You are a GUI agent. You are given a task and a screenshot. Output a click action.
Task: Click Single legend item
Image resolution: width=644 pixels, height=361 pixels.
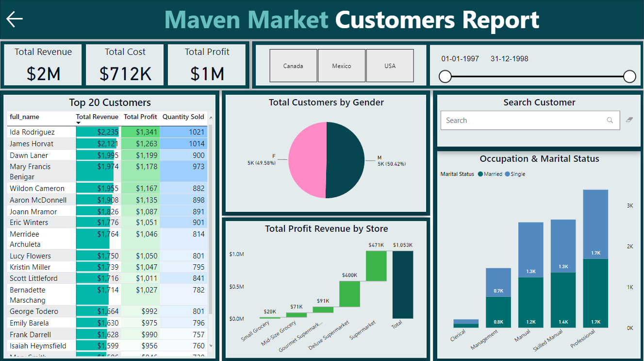(515, 174)
